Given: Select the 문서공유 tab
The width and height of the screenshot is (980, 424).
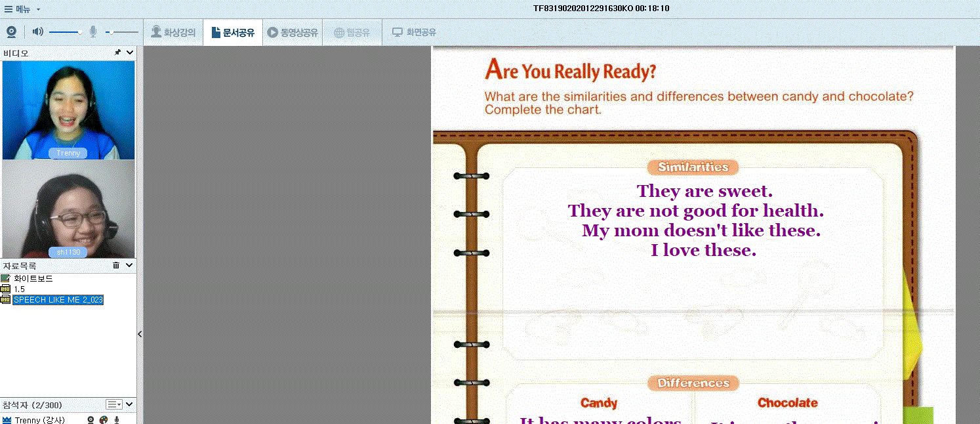Looking at the screenshot, I should (233, 32).
